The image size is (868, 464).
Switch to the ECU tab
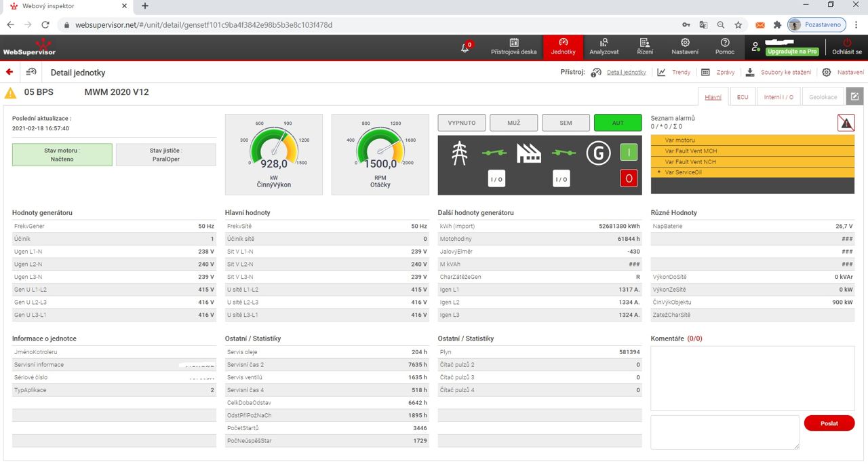[743, 97]
